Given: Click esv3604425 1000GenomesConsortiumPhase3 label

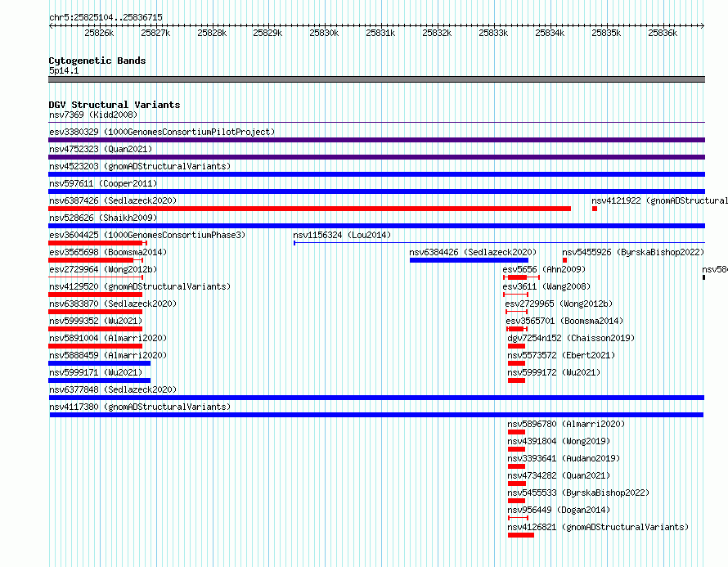Looking at the screenshot, I should [147, 235].
